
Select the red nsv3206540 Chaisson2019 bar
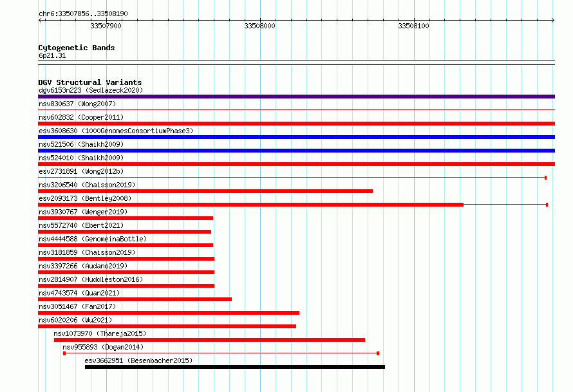tap(205, 191)
